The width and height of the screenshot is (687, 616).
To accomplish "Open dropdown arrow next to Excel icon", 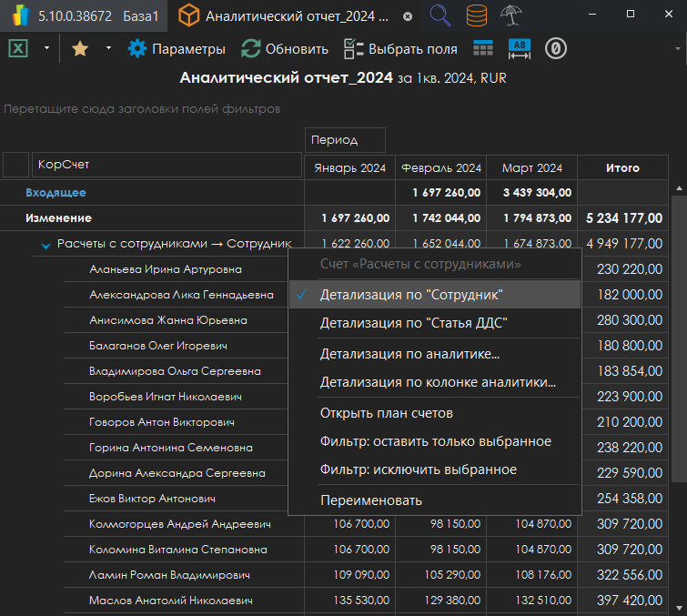I will click(x=46, y=49).
